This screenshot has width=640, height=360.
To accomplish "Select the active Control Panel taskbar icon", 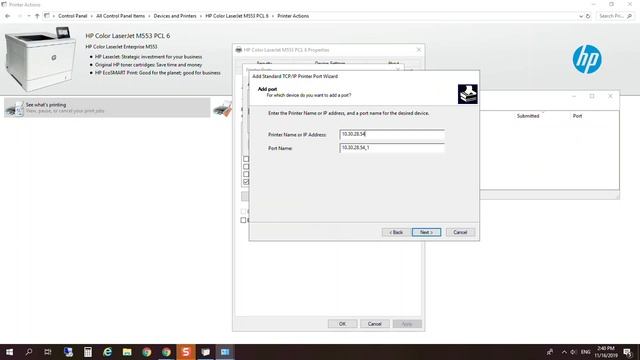I will (x=225, y=352).
